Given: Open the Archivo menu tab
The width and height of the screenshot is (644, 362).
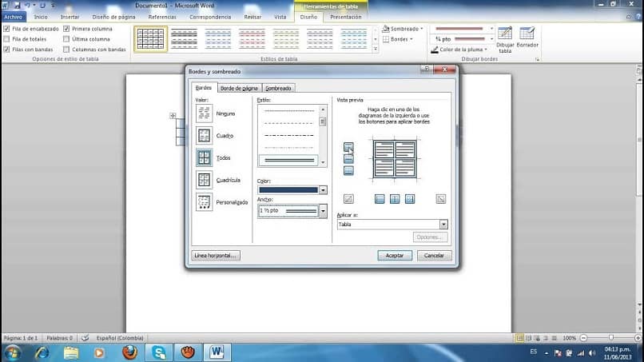Looking at the screenshot, I should pyautogui.click(x=14, y=18).
